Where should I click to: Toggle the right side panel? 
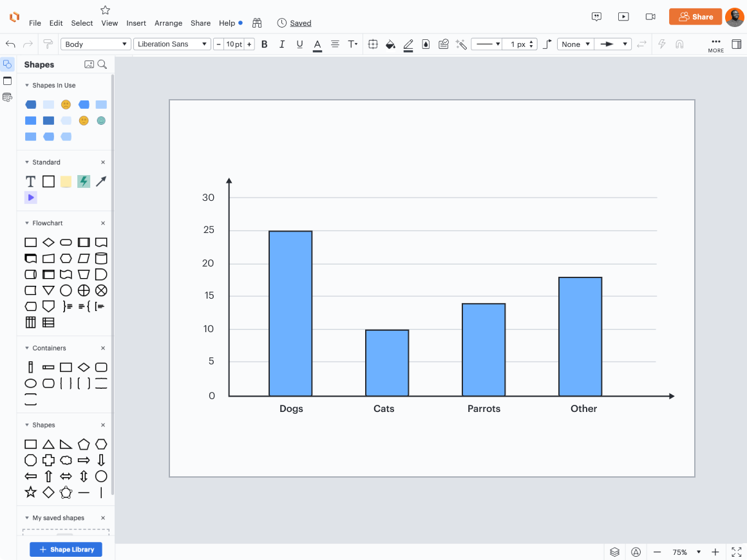click(x=736, y=44)
